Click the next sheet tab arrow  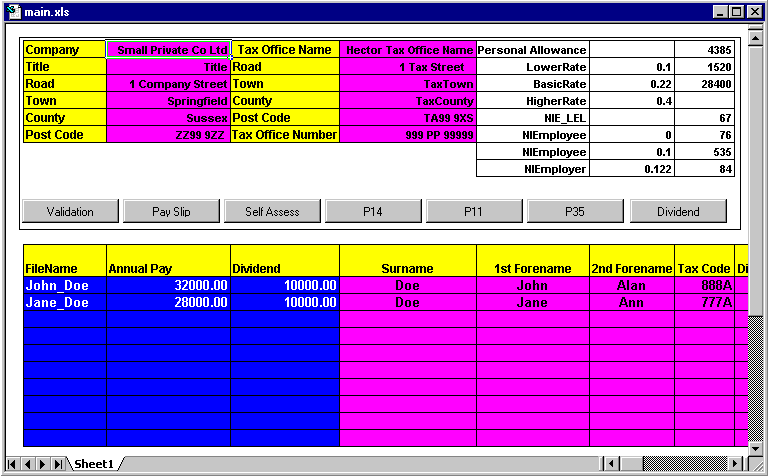pyautogui.click(x=43, y=464)
